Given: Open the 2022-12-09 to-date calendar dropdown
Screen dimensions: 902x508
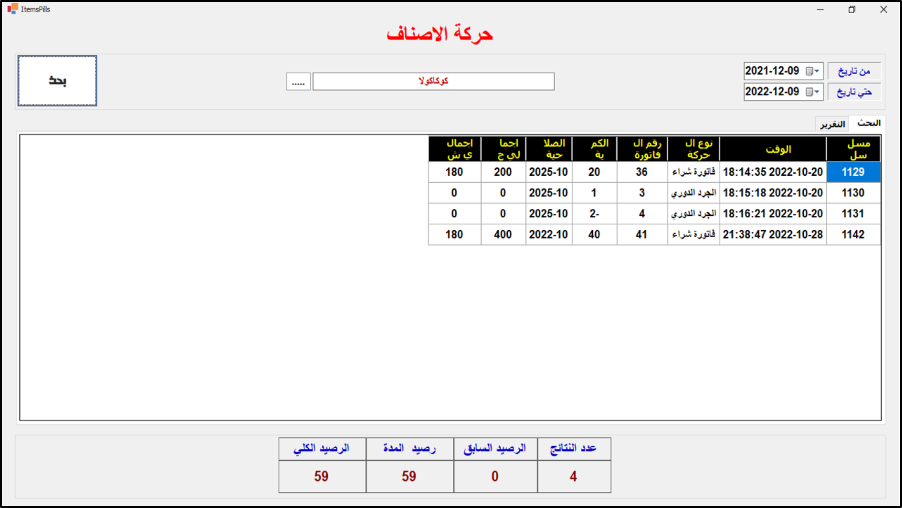Looking at the screenshot, I should (x=816, y=92).
